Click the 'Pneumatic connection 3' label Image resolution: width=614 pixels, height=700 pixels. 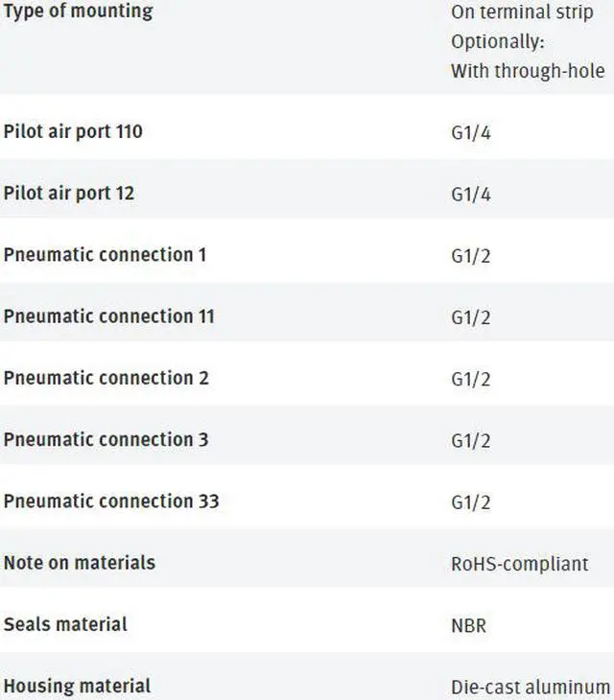pyautogui.click(x=106, y=440)
